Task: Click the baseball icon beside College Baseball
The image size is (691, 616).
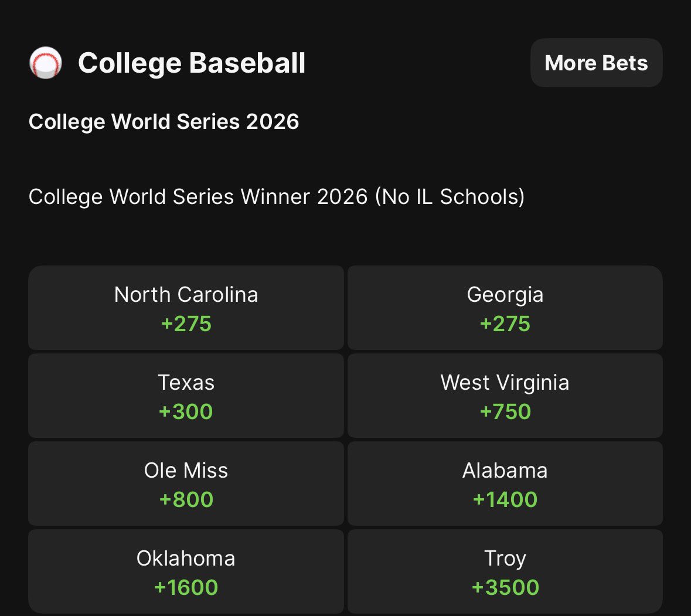Action: [x=45, y=63]
